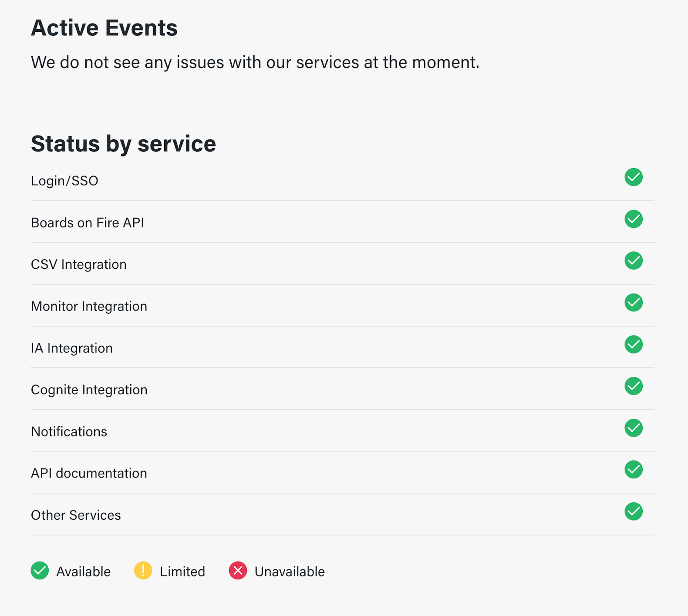Select the Login/SSO service row label

point(64,181)
